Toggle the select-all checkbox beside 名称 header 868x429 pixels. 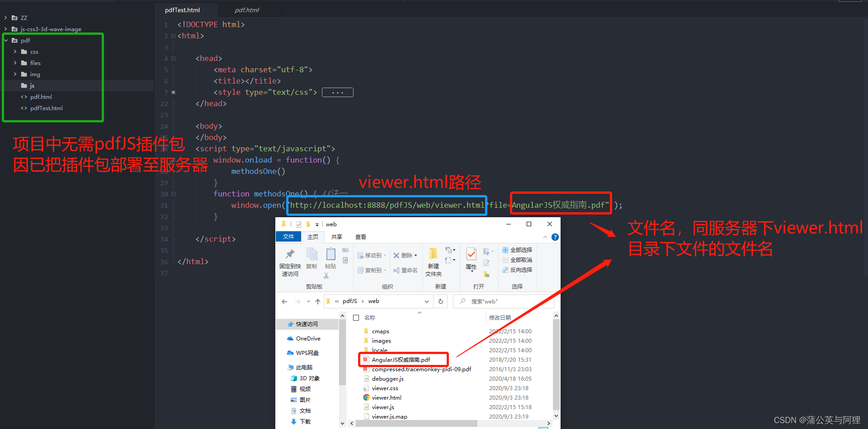[356, 317]
